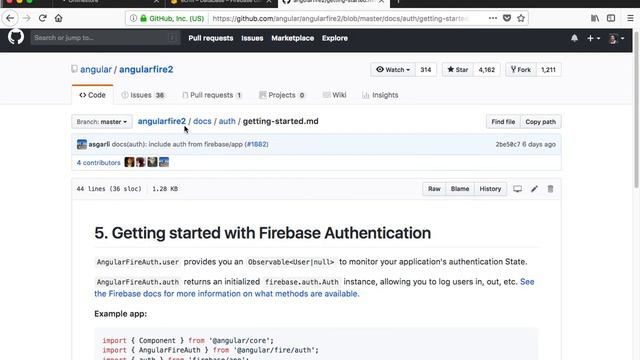
Task: Open the plus create-new dropdown
Action: [593, 38]
